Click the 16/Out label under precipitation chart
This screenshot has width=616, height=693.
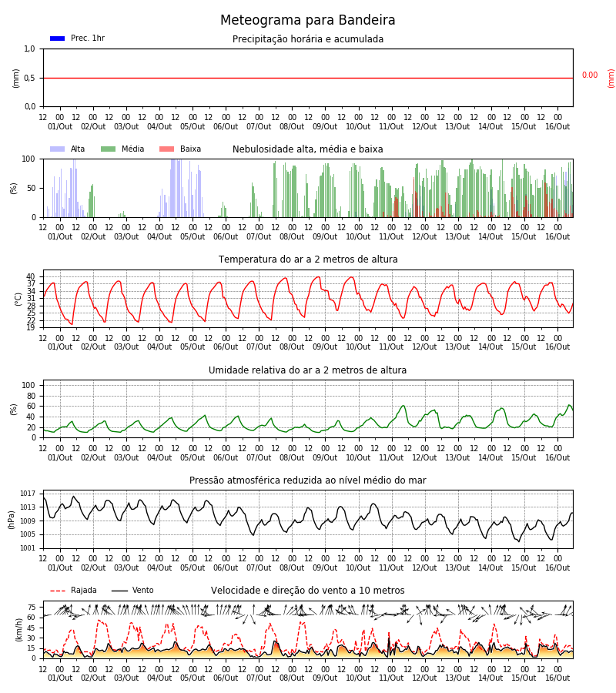click(x=557, y=126)
